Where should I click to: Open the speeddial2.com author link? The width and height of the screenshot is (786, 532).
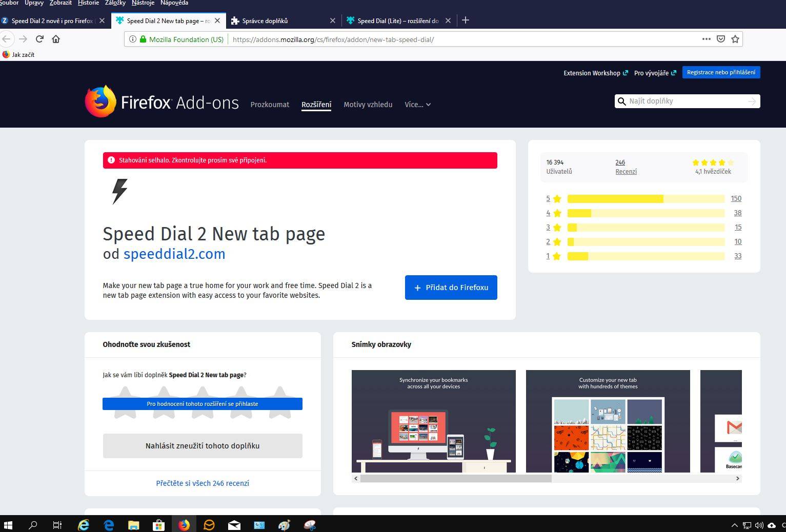coord(174,254)
